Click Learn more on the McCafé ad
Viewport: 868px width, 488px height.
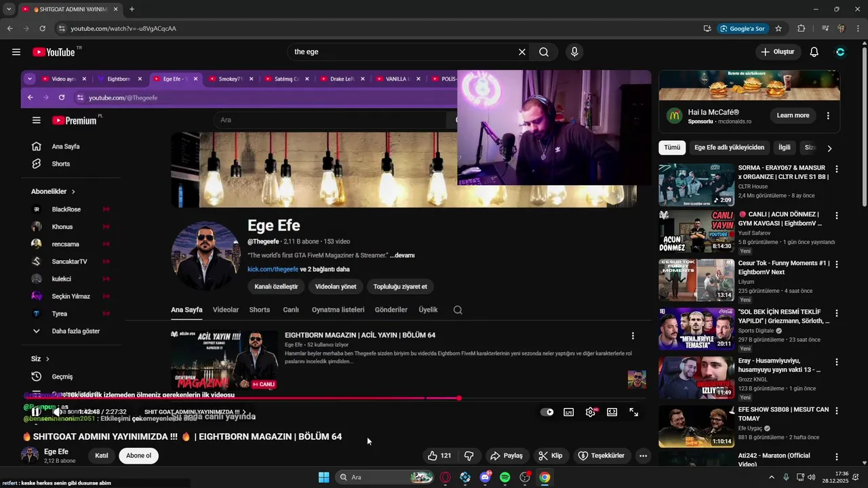793,115
